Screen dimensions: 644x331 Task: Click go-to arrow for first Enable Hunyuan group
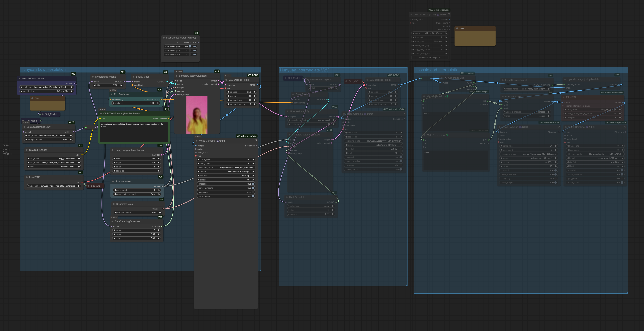(x=194, y=47)
